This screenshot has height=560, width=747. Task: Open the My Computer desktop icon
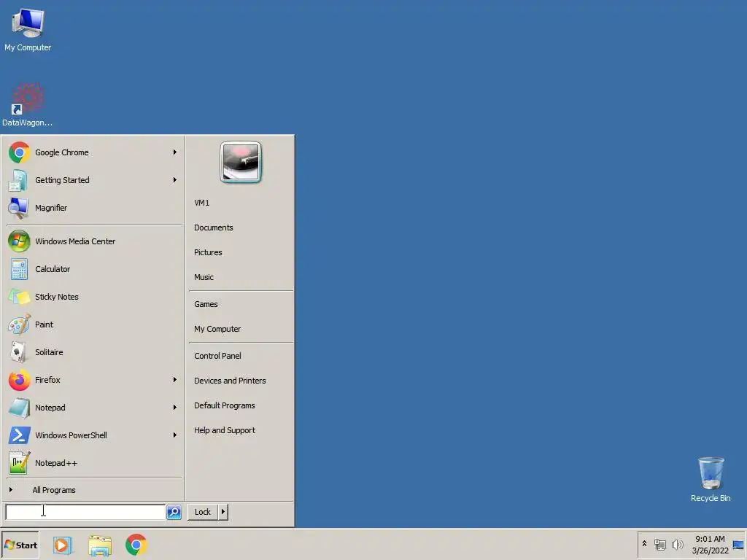(28, 30)
